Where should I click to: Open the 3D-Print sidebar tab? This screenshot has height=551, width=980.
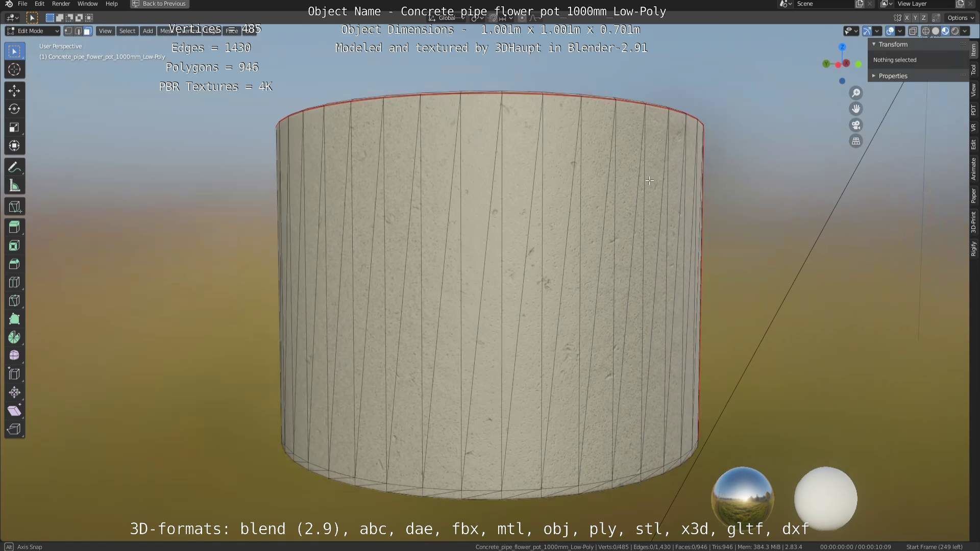(973, 222)
